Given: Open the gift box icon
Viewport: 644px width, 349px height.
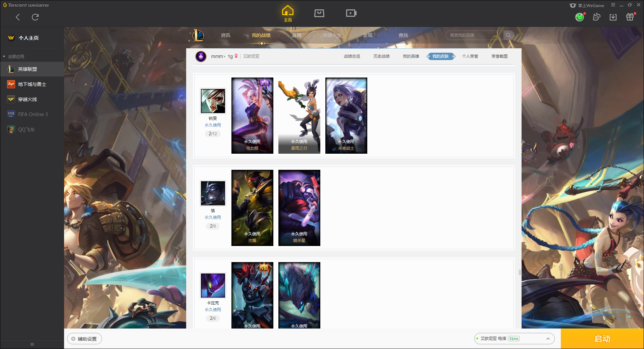Looking at the screenshot, I should pos(630,17).
